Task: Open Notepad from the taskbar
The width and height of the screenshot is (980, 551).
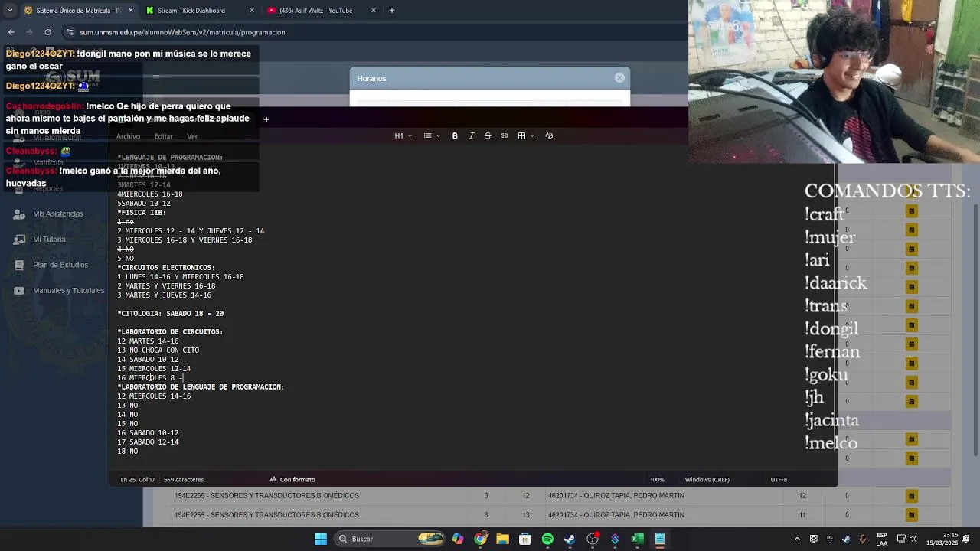Action: (x=660, y=539)
